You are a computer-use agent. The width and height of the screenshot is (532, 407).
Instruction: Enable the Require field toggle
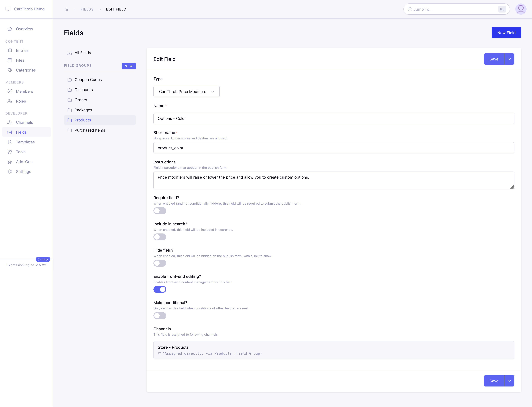[x=160, y=211]
